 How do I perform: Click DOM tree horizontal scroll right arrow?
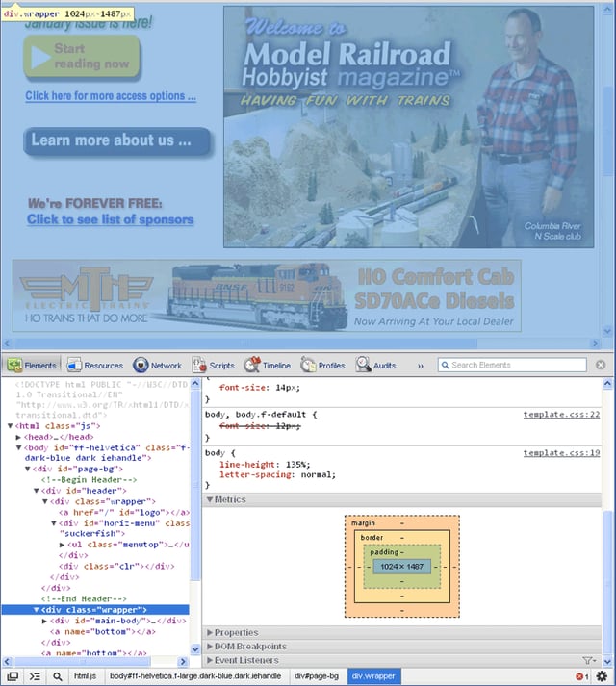[x=184, y=661]
